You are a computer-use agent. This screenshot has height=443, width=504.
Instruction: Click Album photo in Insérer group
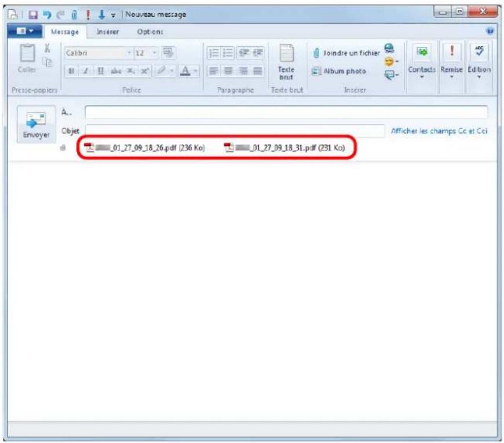(339, 71)
